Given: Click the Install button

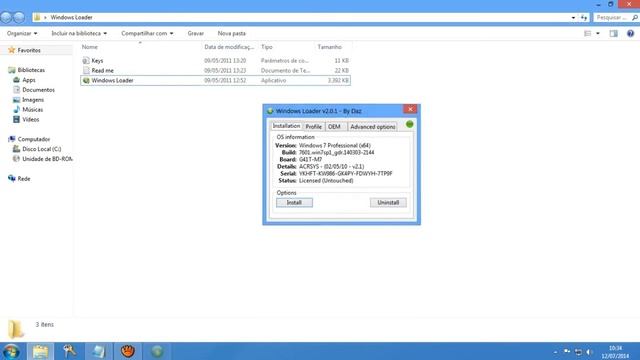Looking at the screenshot, I should 294,202.
